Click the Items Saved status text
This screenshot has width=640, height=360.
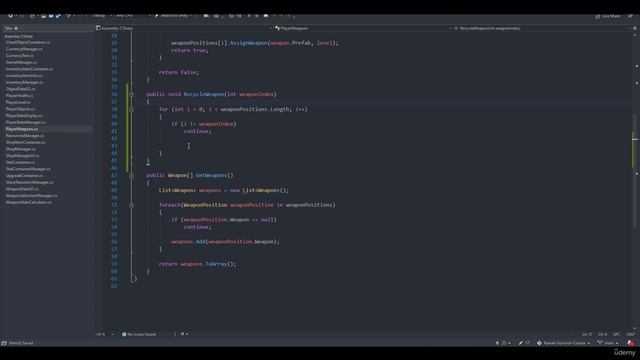point(20,343)
